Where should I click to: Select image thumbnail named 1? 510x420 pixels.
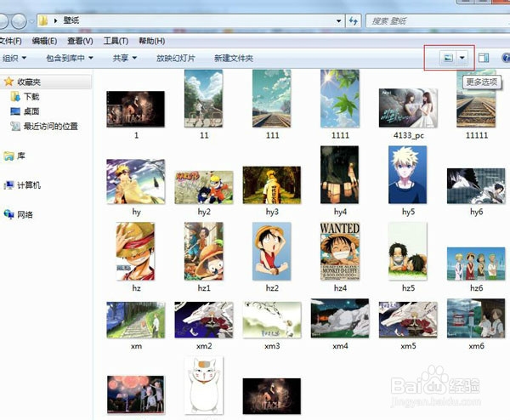pos(136,110)
